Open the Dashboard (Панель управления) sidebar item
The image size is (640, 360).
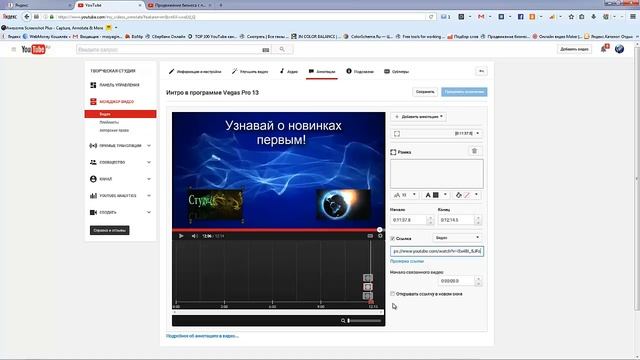(120, 85)
